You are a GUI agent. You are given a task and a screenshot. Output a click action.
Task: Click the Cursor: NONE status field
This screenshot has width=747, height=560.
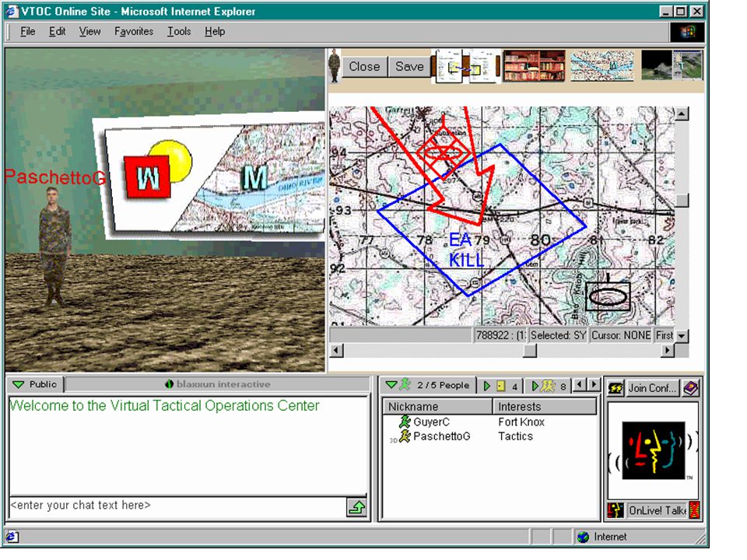tap(621, 335)
